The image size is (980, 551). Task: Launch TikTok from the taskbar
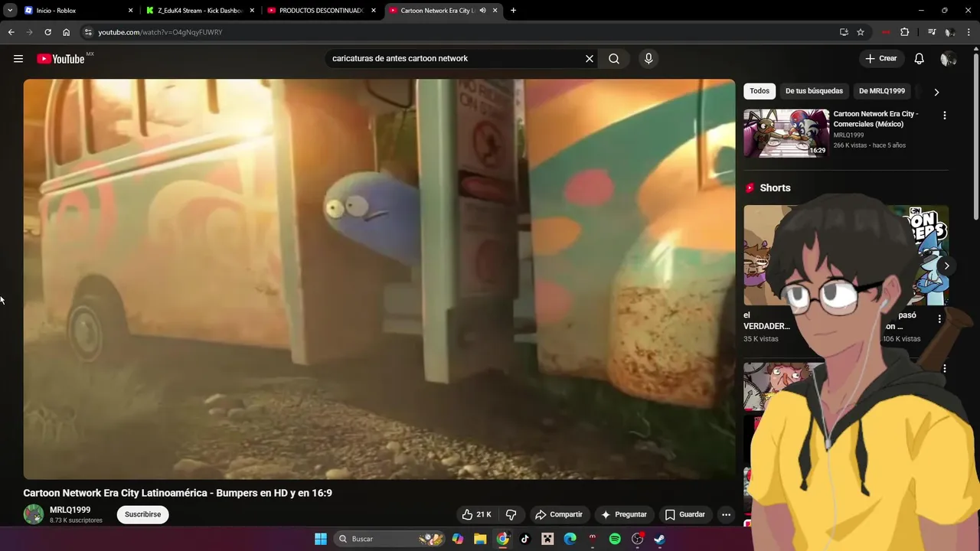525,539
